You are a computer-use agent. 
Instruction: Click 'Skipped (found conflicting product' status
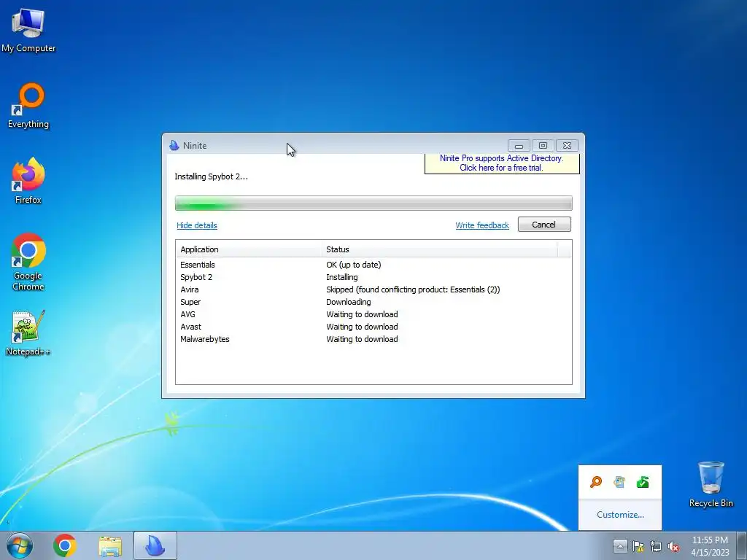(x=413, y=289)
